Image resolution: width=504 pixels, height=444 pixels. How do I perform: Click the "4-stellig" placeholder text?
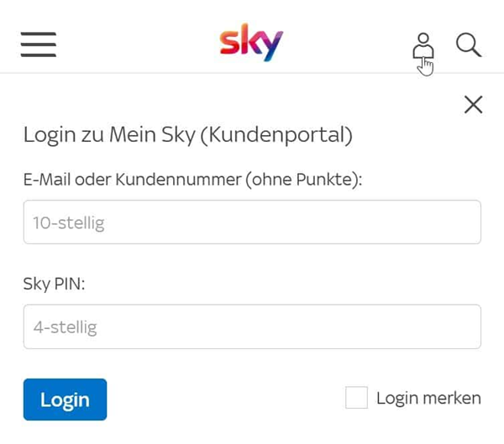coord(65,327)
